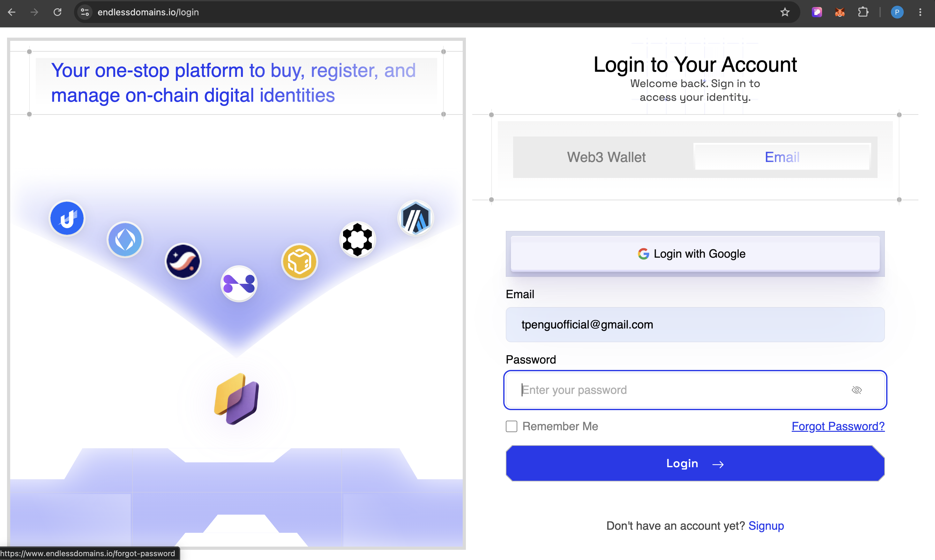
Task: Check the Remember Me checkbox
Action: pos(511,426)
